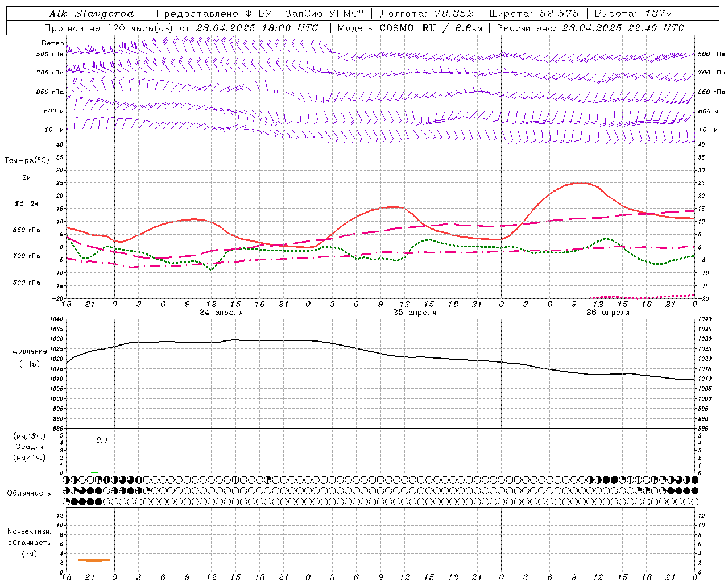Click the '0.1' precipitation amount value
Image resolution: width=728 pixels, height=582 pixels.
point(102,440)
